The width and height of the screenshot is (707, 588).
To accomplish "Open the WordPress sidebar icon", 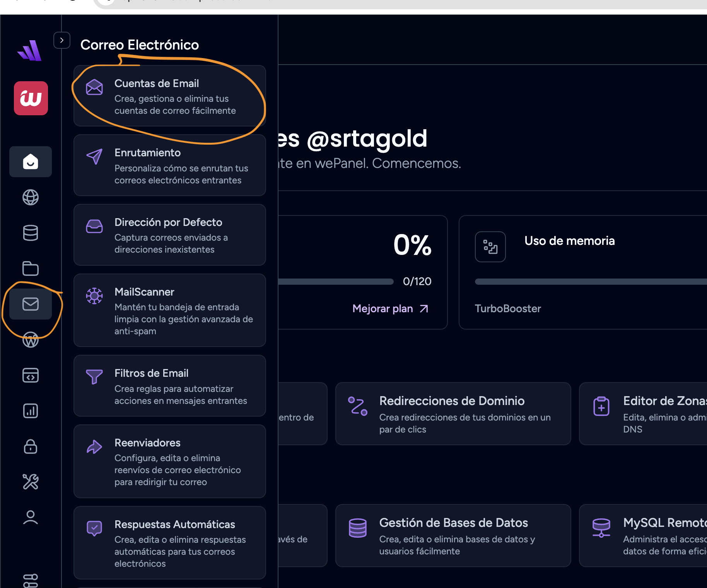I will coord(31,340).
